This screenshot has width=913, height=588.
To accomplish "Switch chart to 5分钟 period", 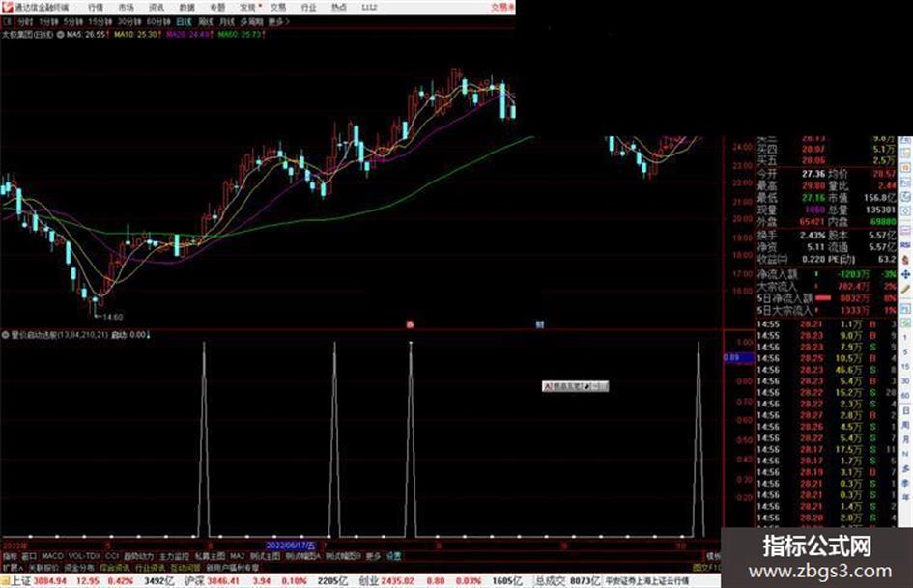I will [72, 21].
